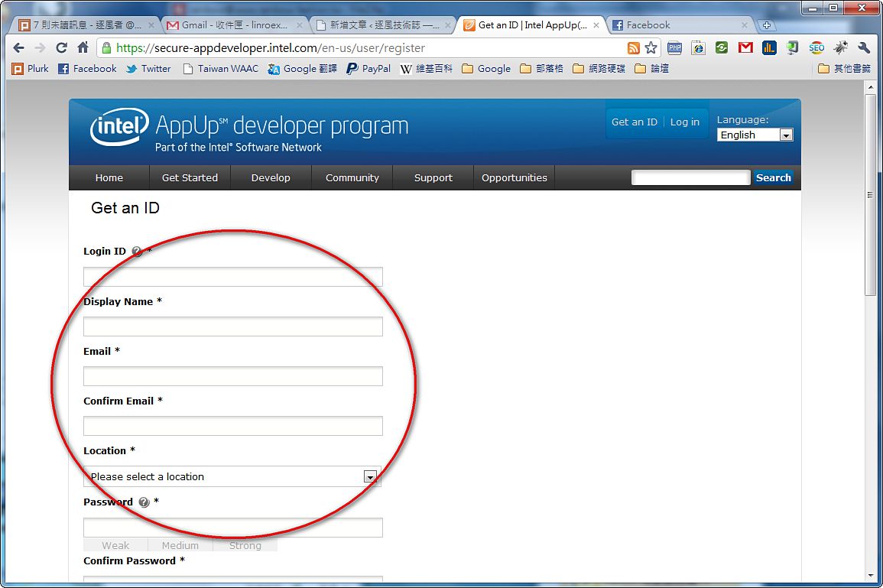
Task: Bookmark this page with the star icon
Action: click(x=651, y=48)
